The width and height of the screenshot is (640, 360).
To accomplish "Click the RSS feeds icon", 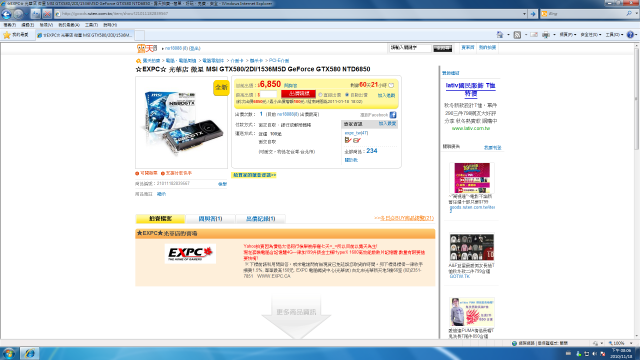I will point(517,35).
